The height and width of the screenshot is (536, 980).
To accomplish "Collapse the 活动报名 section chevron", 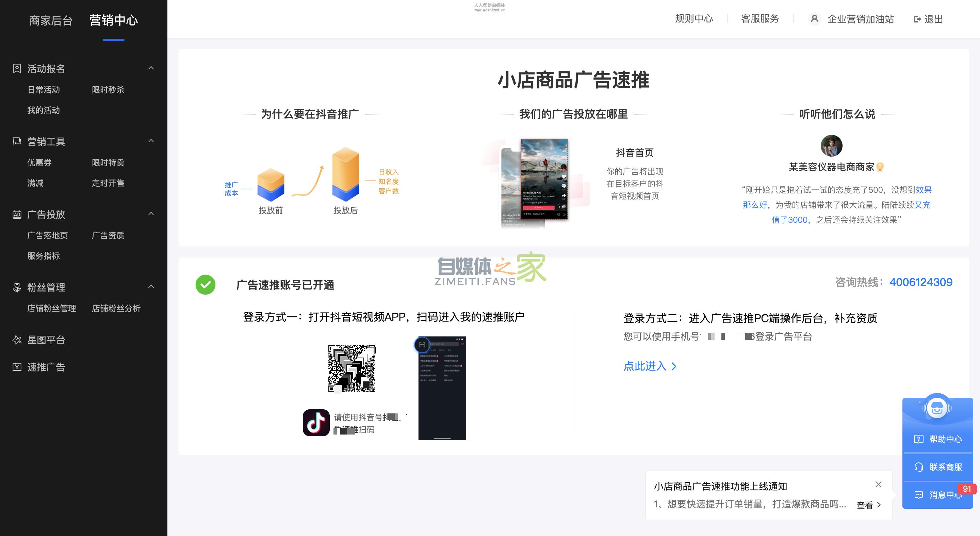I will pos(151,68).
